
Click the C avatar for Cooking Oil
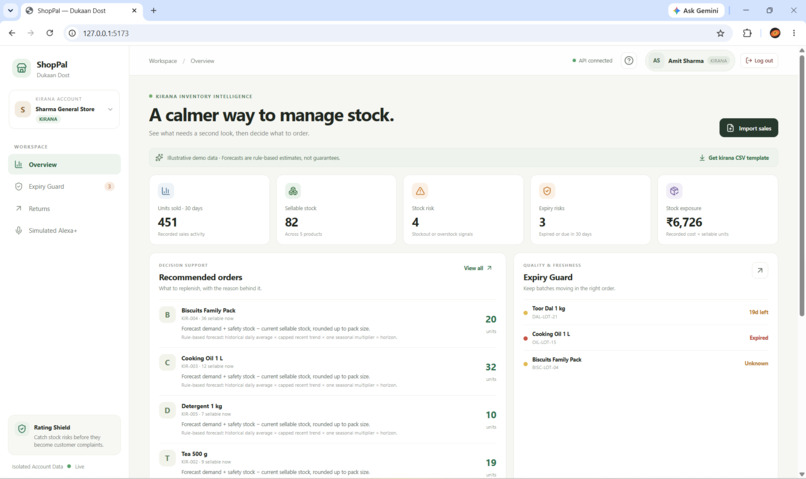pyautogui.click(x=167, y=363)
